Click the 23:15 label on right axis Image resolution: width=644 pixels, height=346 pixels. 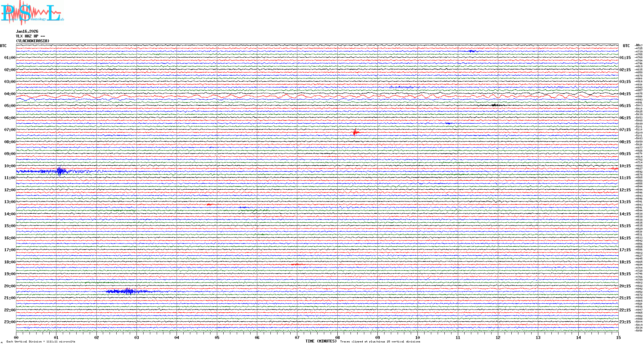(x=625, y=322)
